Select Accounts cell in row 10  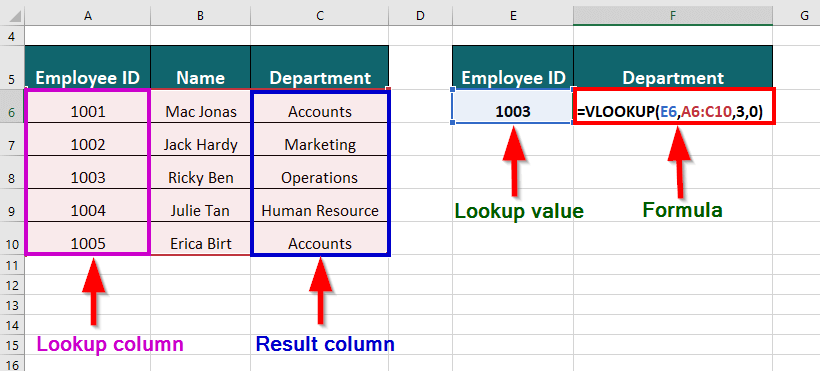[x=320, y=238]
